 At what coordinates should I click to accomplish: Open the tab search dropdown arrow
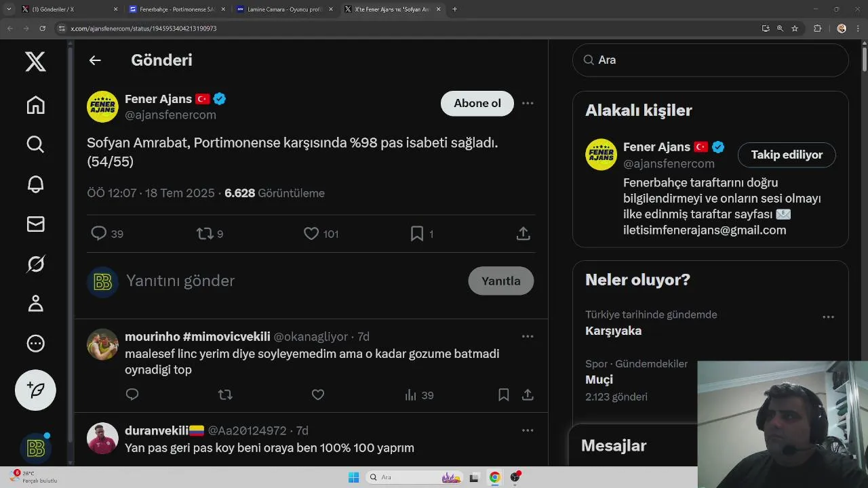(8, 9)
